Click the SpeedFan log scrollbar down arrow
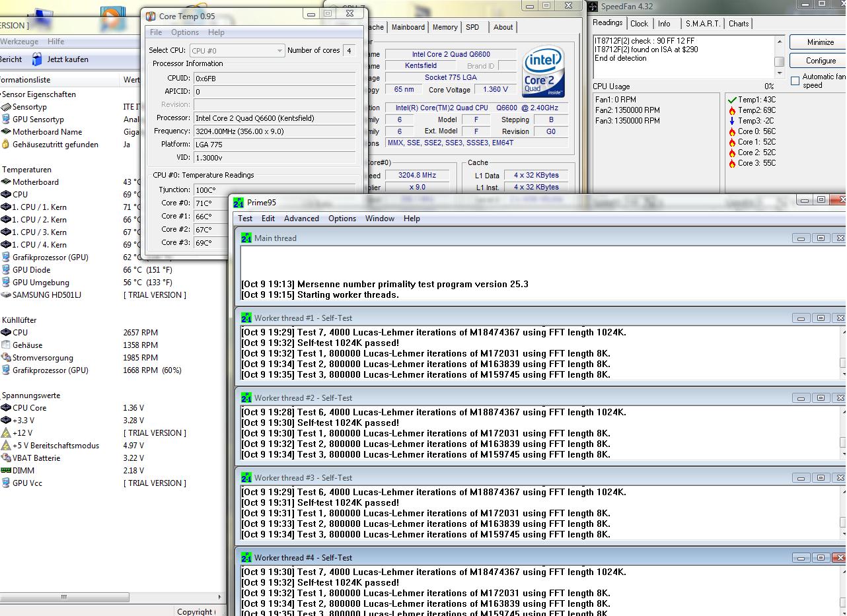Screen dimensions: 847x616 (780, 73)
